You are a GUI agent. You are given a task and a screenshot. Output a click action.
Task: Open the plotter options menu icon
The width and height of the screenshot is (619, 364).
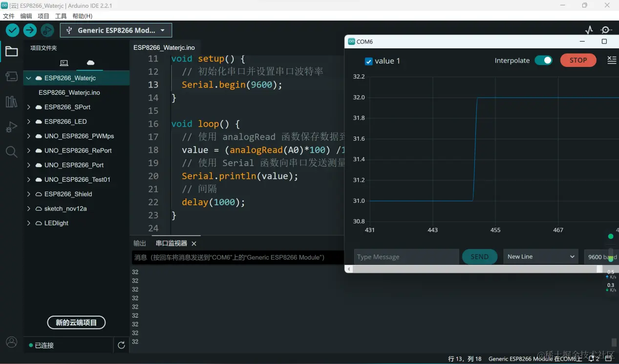tap(612, 60)
